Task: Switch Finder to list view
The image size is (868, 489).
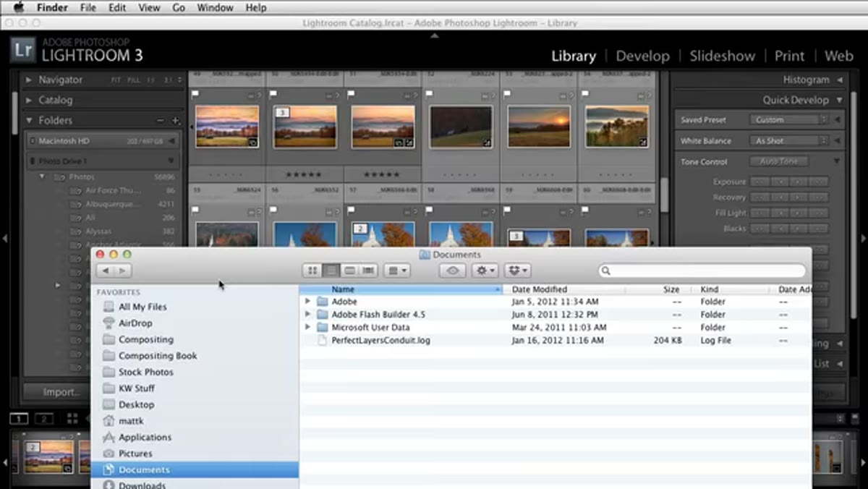Action: point(331,271)
